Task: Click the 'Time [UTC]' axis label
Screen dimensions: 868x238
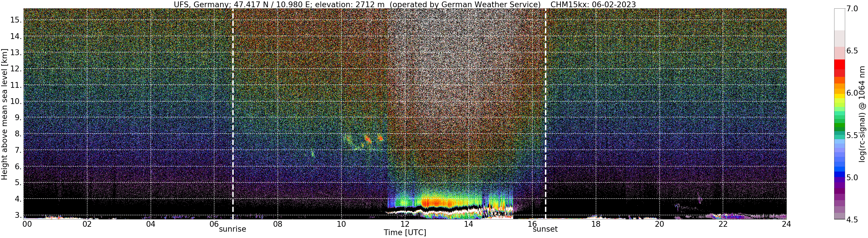Action: tap(405, 233)
